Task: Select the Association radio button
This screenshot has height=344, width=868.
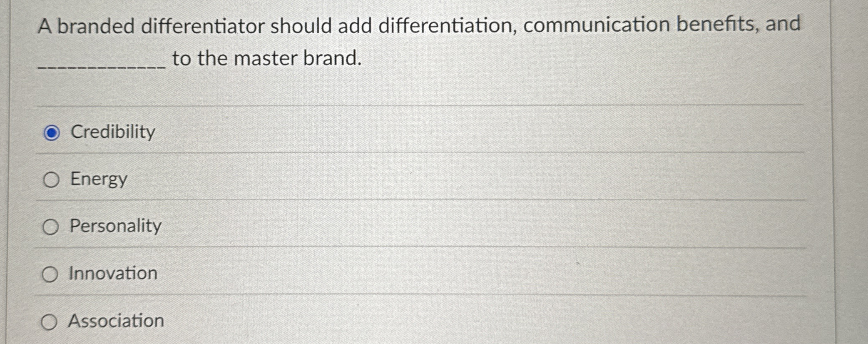Action: click(51, 322)
